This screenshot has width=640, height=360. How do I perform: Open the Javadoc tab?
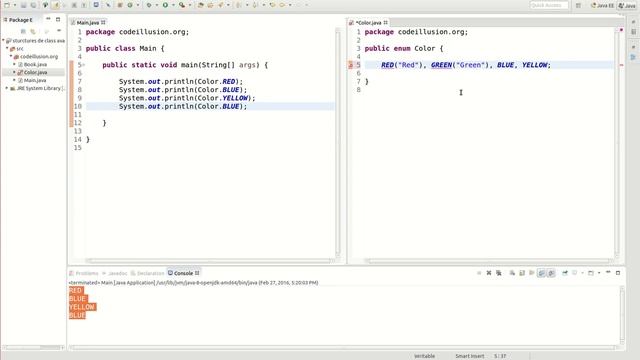pyautogui.click(x=115, y=273)
